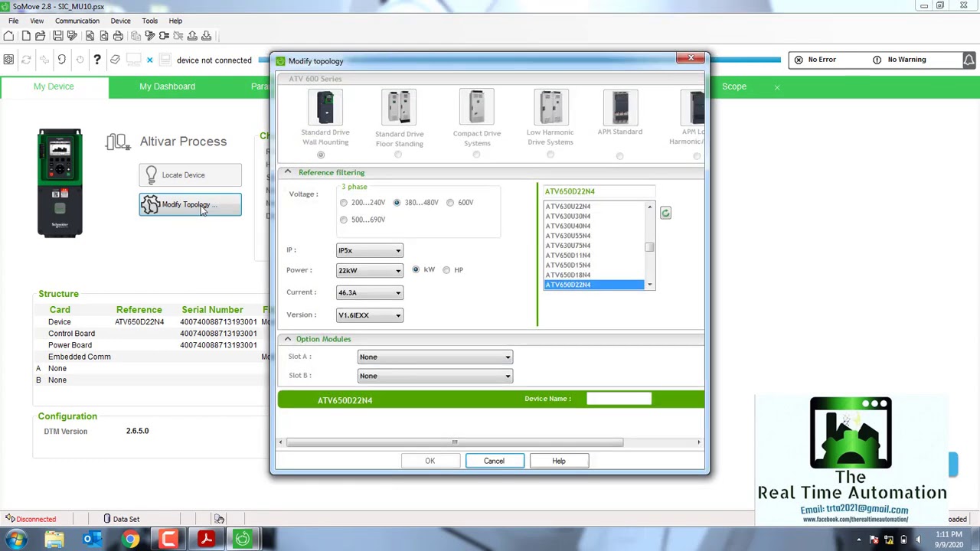
Task: Click the blue X icon near device status
Action: (x=150, y=60)
